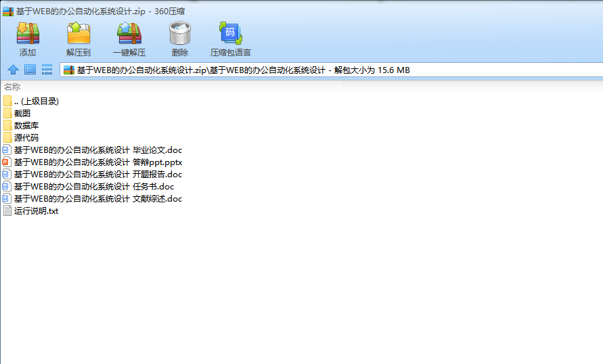Click the archive path address field
Screen dimensions: 603x364
pos(331,70)
